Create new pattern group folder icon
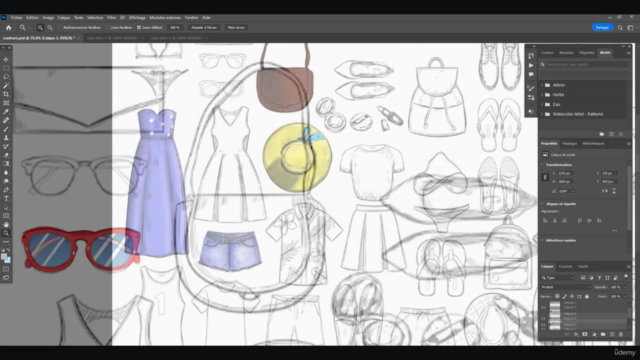The image size is (640, 360). [602, 134]
